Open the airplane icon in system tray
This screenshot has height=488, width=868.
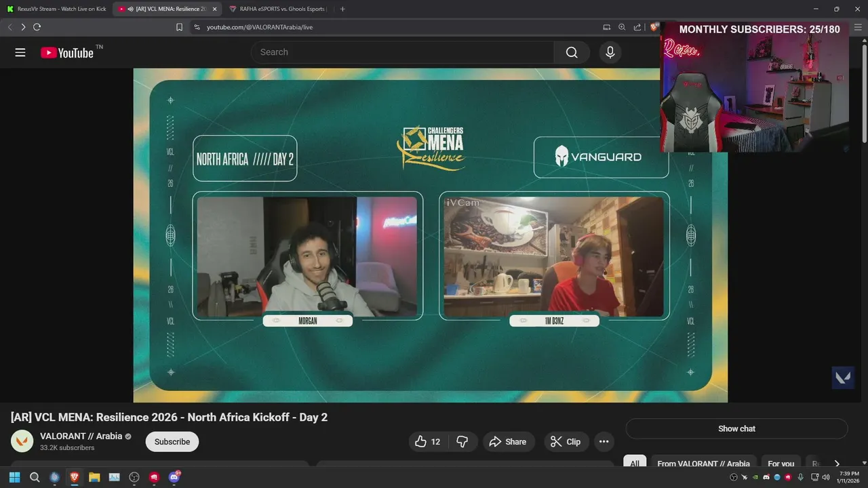pos(745,477)
